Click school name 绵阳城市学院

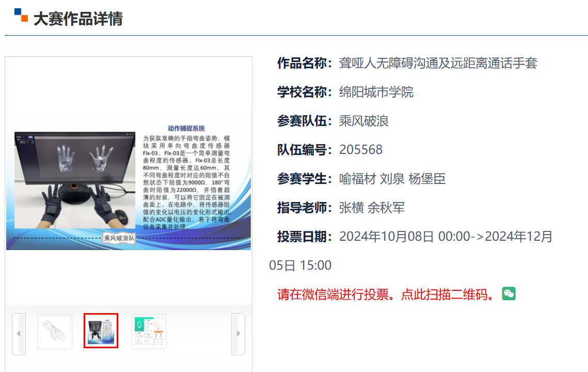[376, 92]
